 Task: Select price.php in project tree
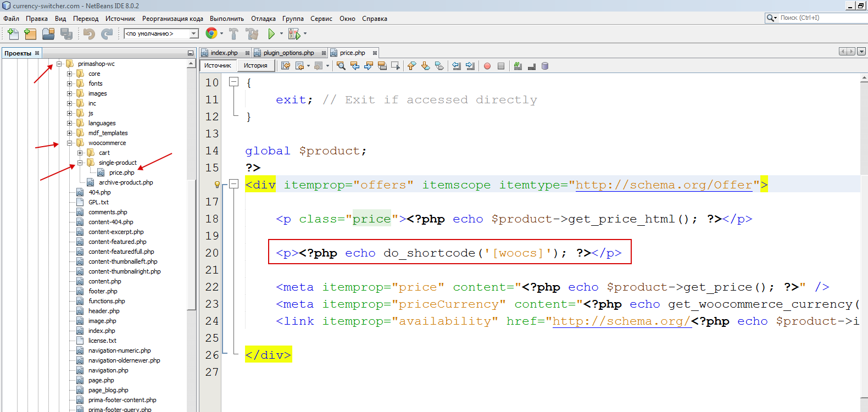coord(121,172)
